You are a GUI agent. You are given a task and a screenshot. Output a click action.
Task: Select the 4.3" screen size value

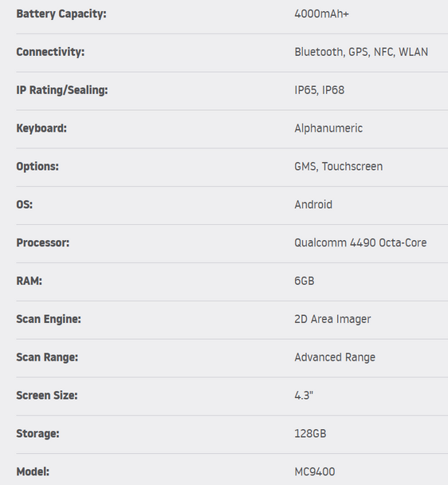click(304, 396)
